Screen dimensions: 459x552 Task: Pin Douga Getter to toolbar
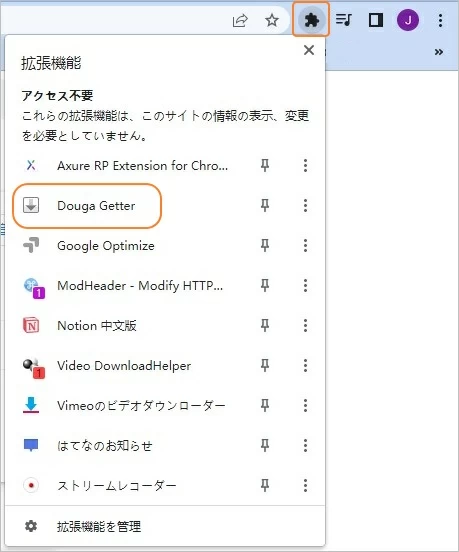265,206
